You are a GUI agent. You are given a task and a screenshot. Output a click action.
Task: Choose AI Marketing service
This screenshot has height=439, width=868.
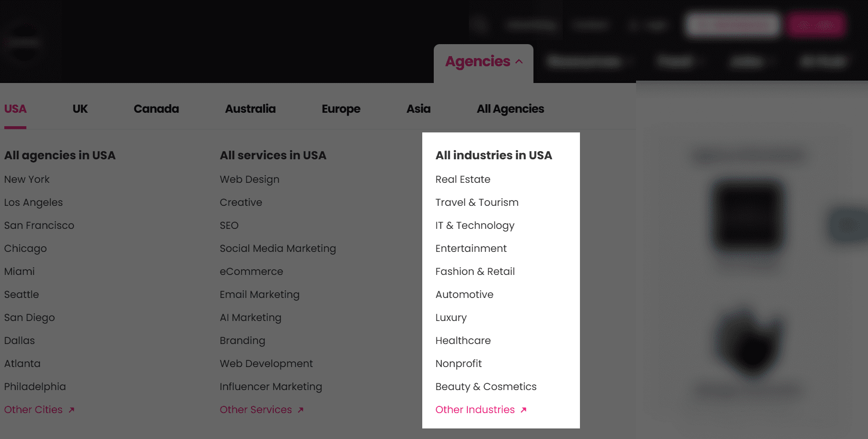pos(250,318)
